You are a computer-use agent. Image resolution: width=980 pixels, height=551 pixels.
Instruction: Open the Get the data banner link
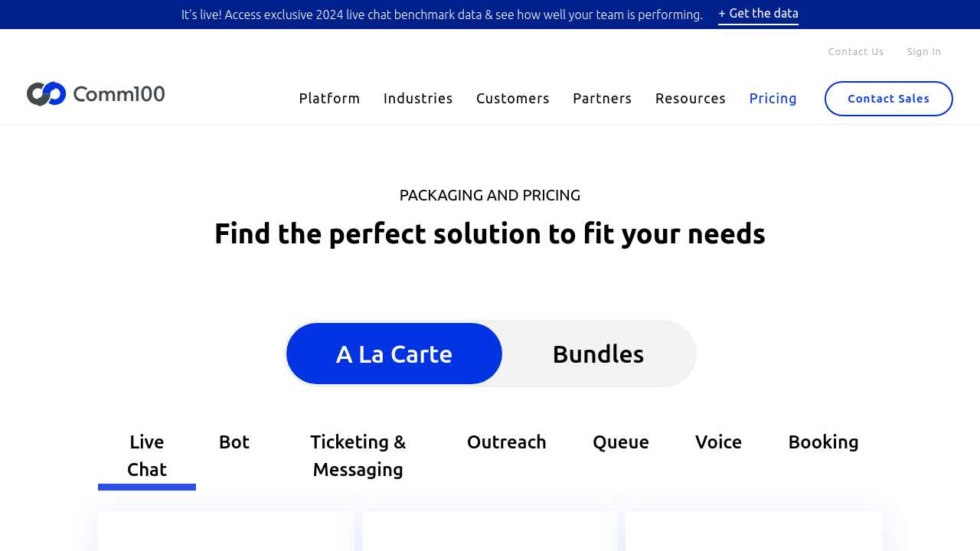coord(758,14)
